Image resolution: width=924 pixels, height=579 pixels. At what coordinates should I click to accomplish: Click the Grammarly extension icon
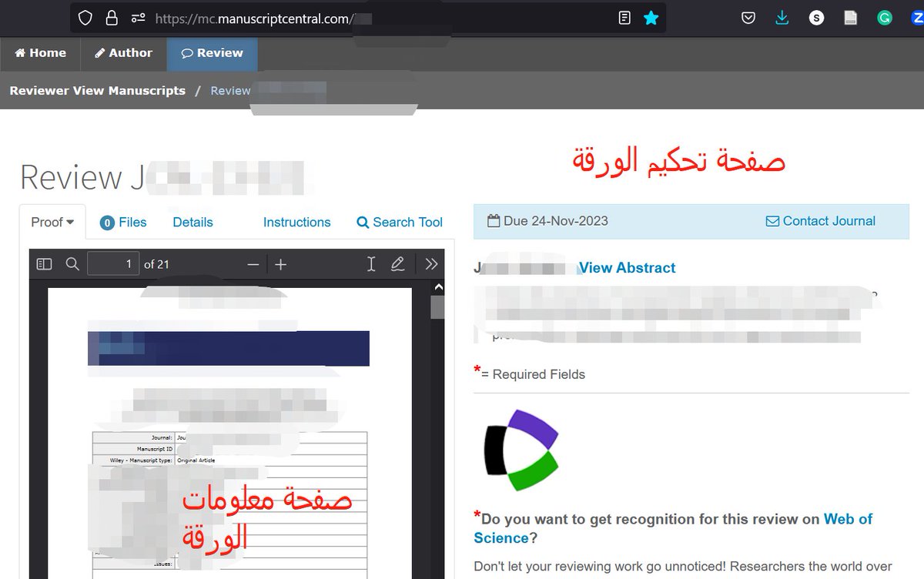(x=884, y=17)
